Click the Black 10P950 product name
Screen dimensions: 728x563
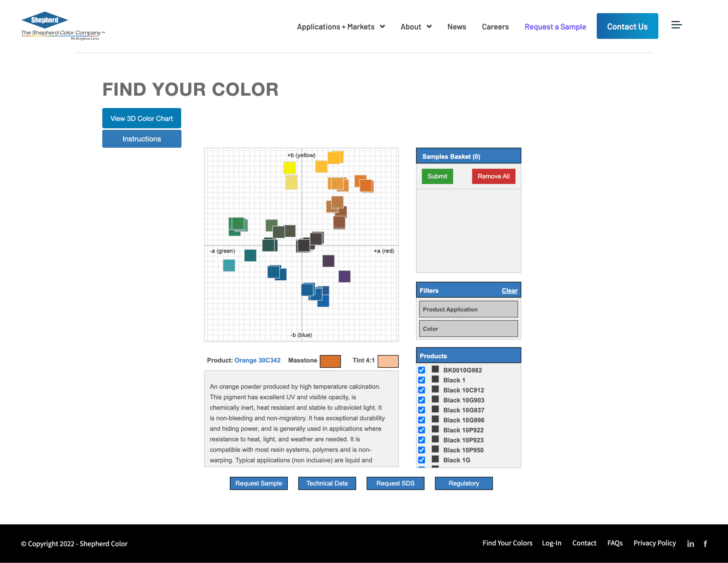coord(463,450)
